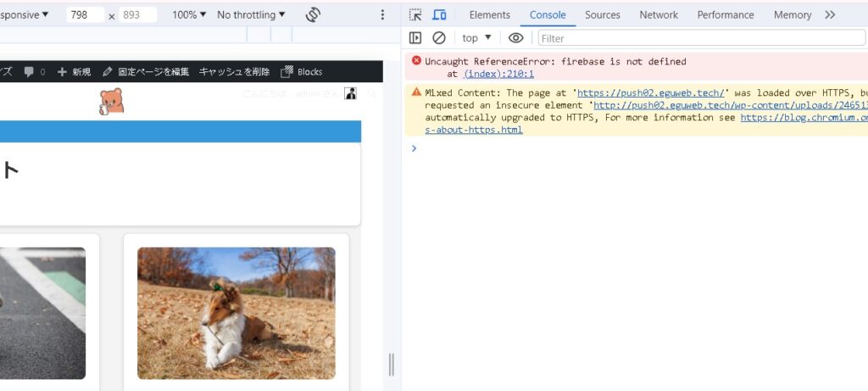Toggle the device toolbar icon
The width and height of the screenshot is (868, 391).
(x=439, y=14)
